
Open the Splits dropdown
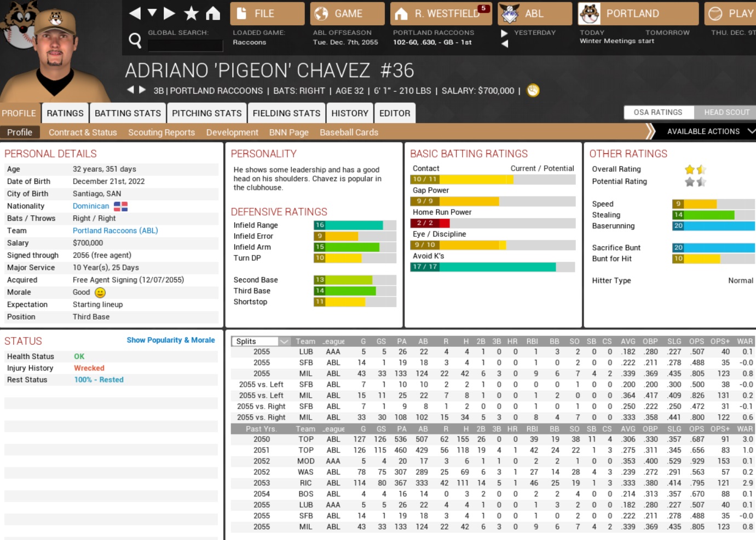(x=261, y=341)
